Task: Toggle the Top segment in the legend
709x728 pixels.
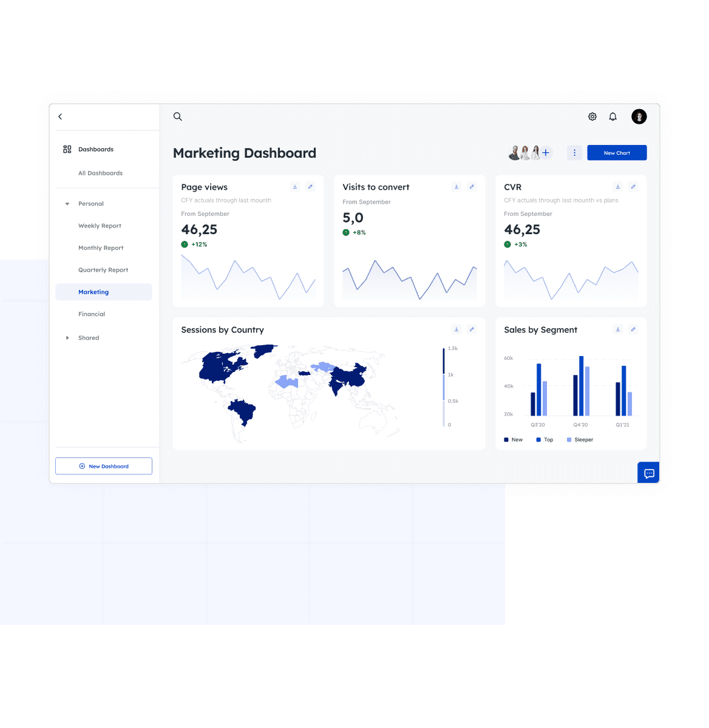Action: (544, 439)
